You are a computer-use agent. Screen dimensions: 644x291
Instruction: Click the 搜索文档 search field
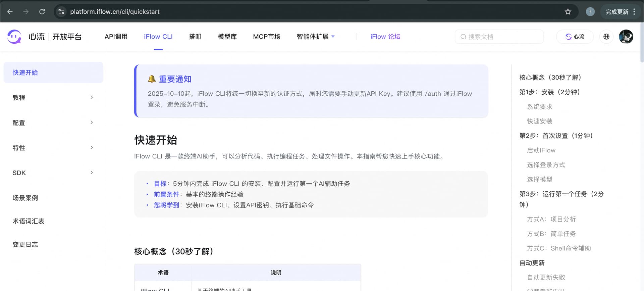(x=499, y=37)
